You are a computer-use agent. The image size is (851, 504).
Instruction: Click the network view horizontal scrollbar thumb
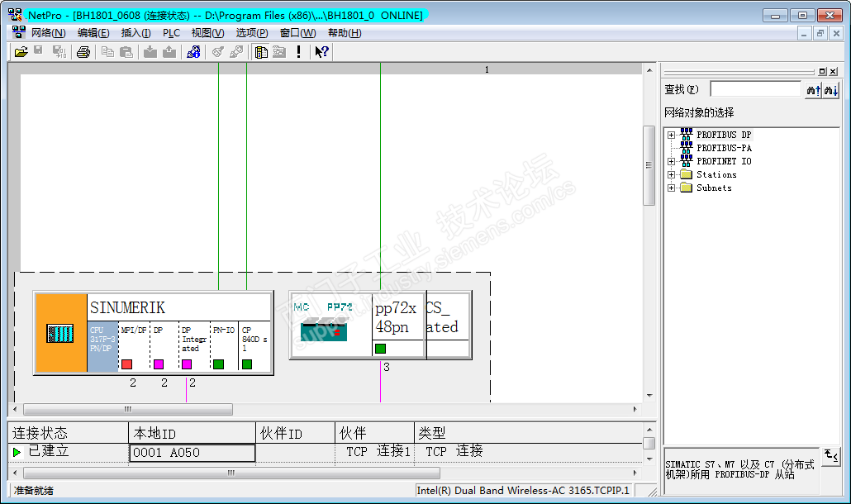pyautogui.click(x=128, y=409)
